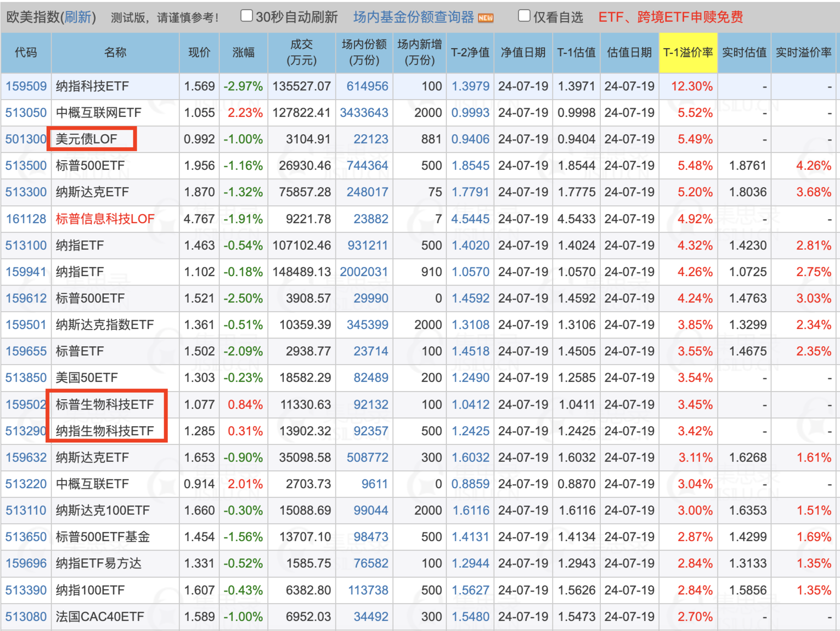The image size is (840, 631).
Task: Sort by the T-1溢价率 column header
Action: click(687, 52)
